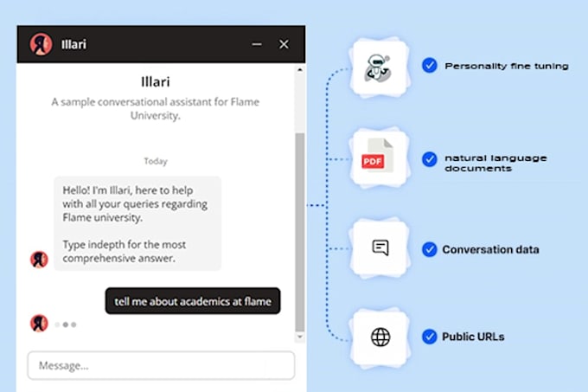The width and height of the screenshot is (588, 392).
Task: Click the 'tell me about academics at flame' message bubble
Action: (x=193, y=301)
